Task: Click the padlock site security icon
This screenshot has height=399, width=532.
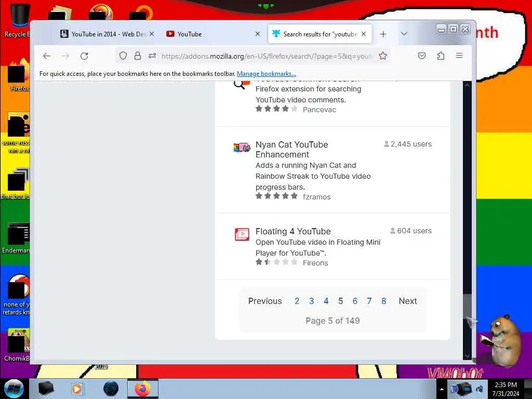Action: pyautogui.click(x=137, y=56)
